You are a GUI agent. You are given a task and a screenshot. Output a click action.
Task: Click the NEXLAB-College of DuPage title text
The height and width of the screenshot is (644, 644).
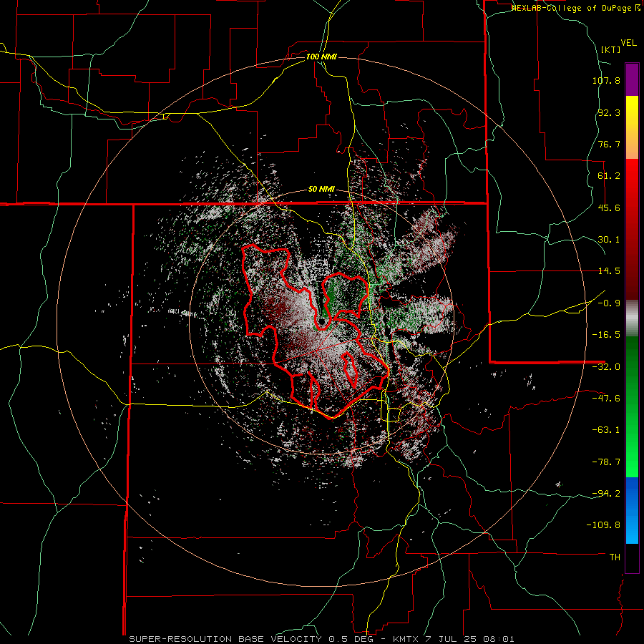tap(575, 8)
